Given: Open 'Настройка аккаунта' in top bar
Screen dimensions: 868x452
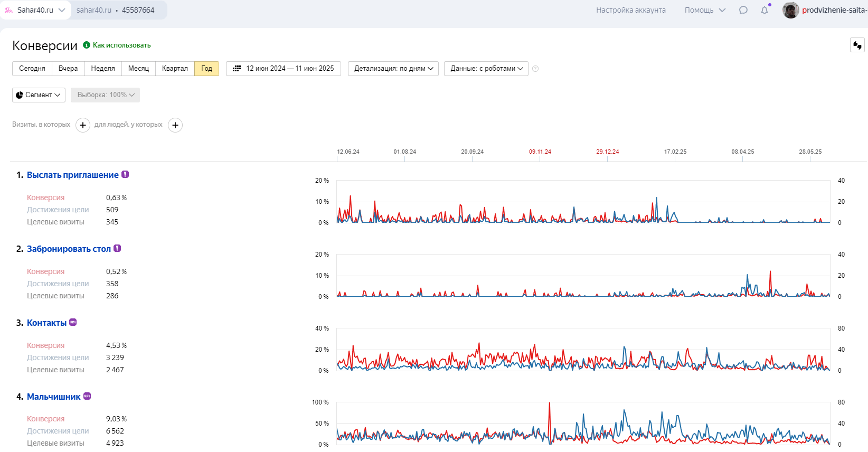Looking at the screenshot, I should point(630,10).
